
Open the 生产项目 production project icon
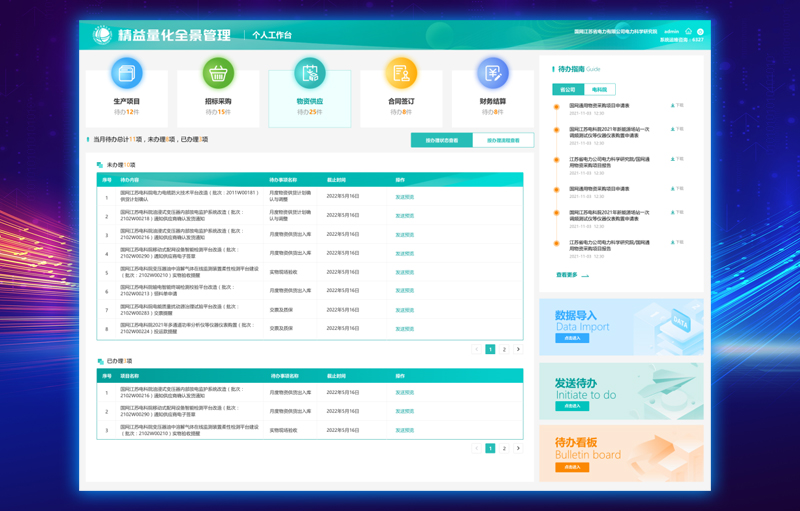click(x=126, y=74)
